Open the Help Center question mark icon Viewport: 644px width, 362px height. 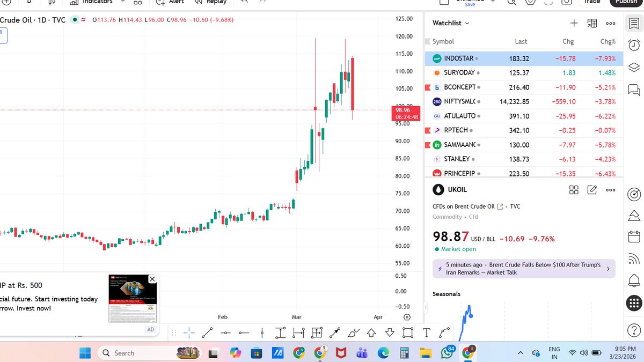634,331
